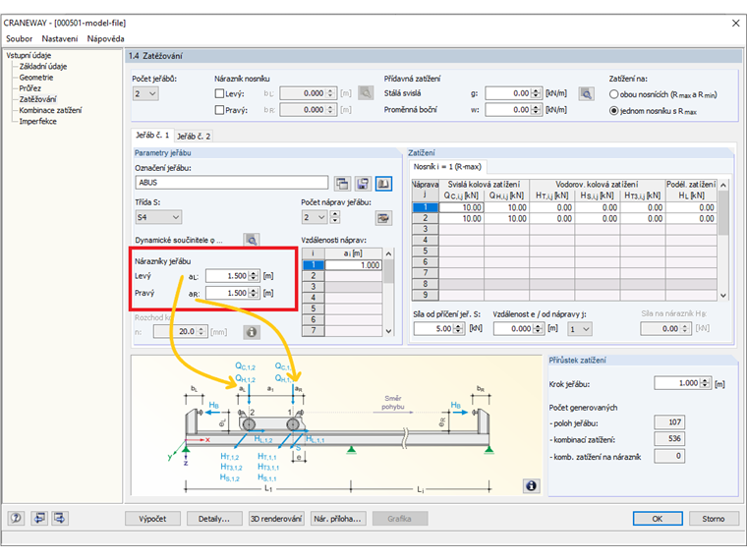Click Detaily... button
Viewport: 747px width, 560px height.
tap(214, 519)
